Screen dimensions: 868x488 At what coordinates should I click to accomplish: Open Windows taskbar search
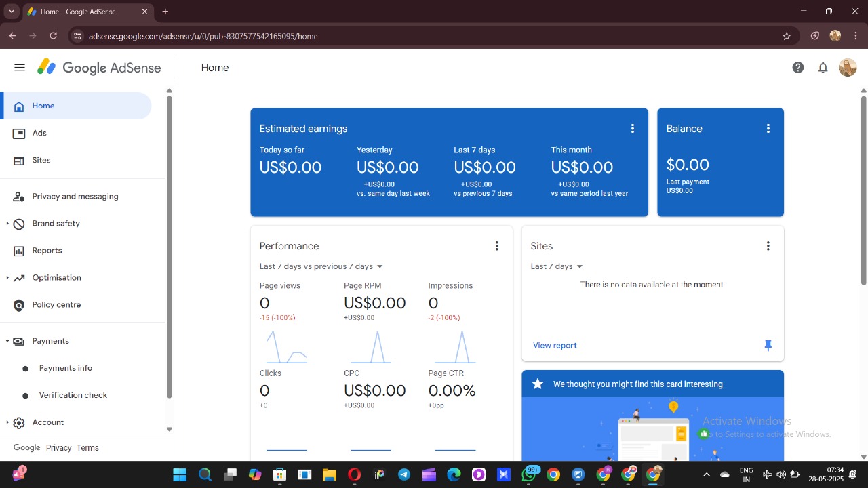click(205, 474)
